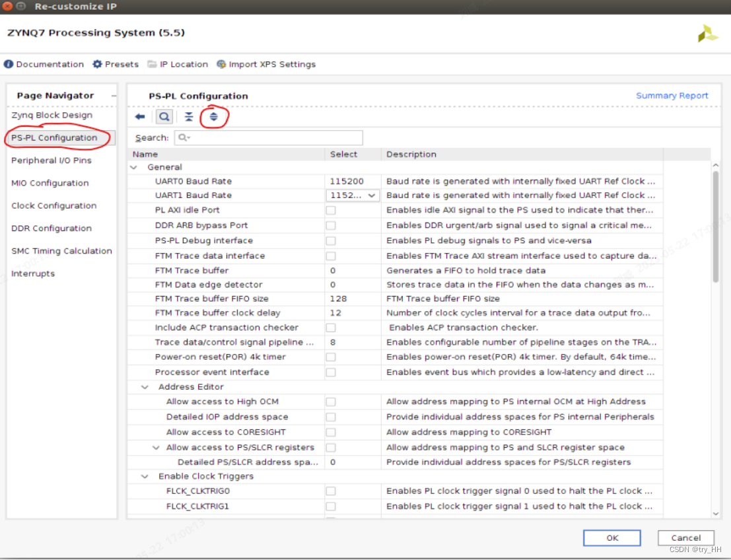Click the UART0 Baud Rate value 115200
The height and width of the screenshot is (560, 731).
pos(347,182)
